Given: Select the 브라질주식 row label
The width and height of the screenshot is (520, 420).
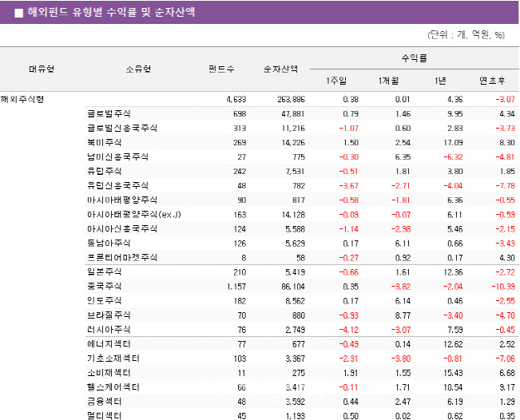Looking at the screenshot, I should coord(109,315).
